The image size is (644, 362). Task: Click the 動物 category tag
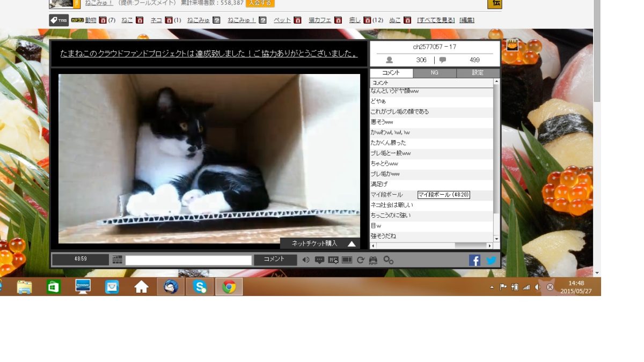pos(91,20)
